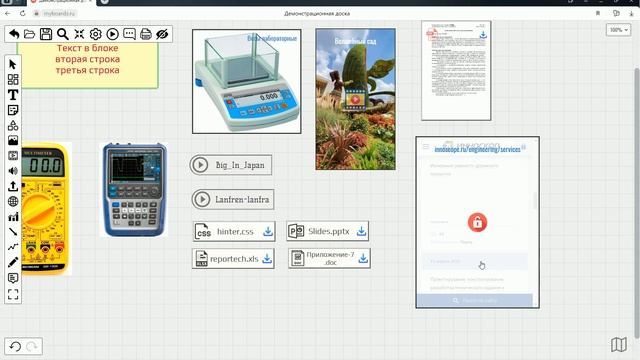Image resolution: width=640 pixels, height=360 pixels.
Task: Print board with printer icon
Action: (x=146, y=34)
